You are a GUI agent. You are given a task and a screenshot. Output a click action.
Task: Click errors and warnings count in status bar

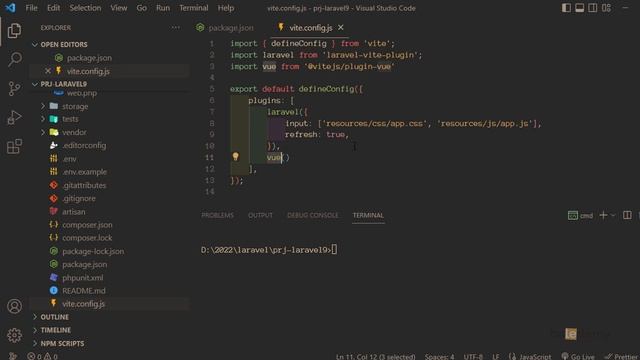coord(42,356)
